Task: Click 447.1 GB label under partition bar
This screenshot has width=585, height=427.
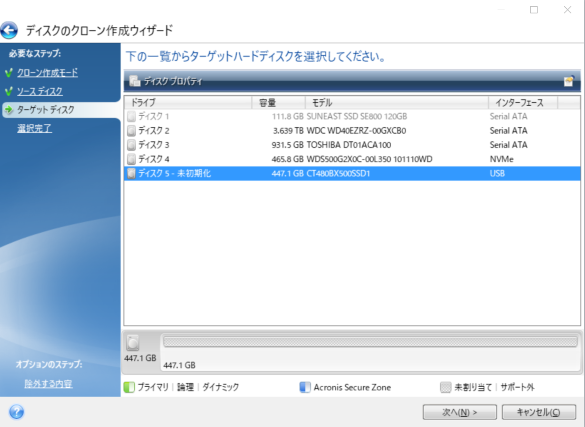Action: pos(179,365)
